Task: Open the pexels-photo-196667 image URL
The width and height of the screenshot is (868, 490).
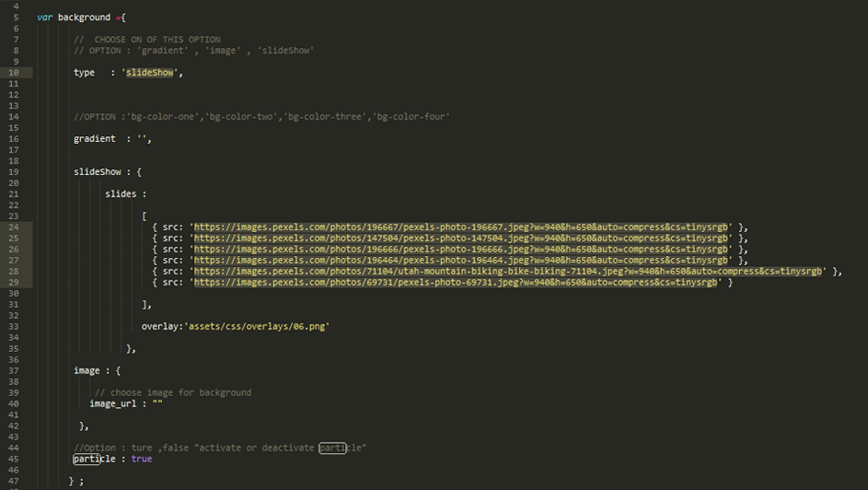Action: tap(460, 227)
